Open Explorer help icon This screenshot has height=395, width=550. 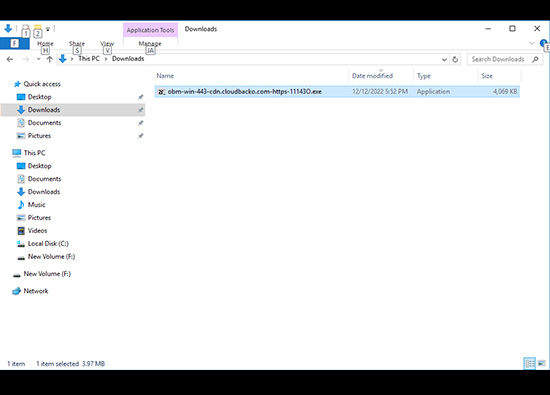pos(543,43)
